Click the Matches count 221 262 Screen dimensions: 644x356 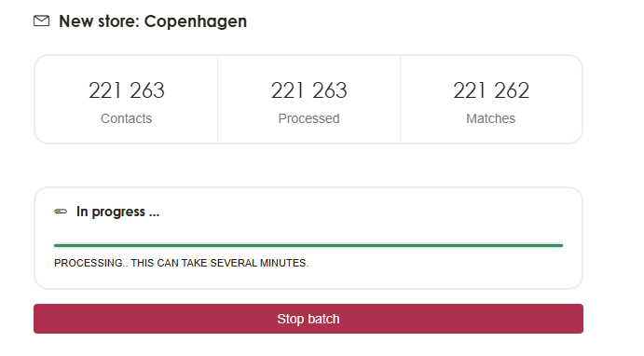point(491,90)
